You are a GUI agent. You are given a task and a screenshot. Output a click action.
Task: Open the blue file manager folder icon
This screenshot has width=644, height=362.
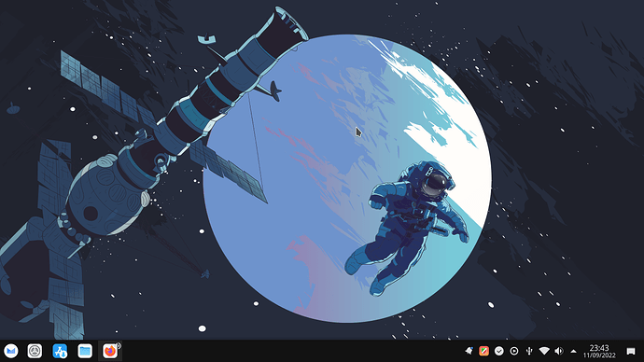[x=85, y=351]
